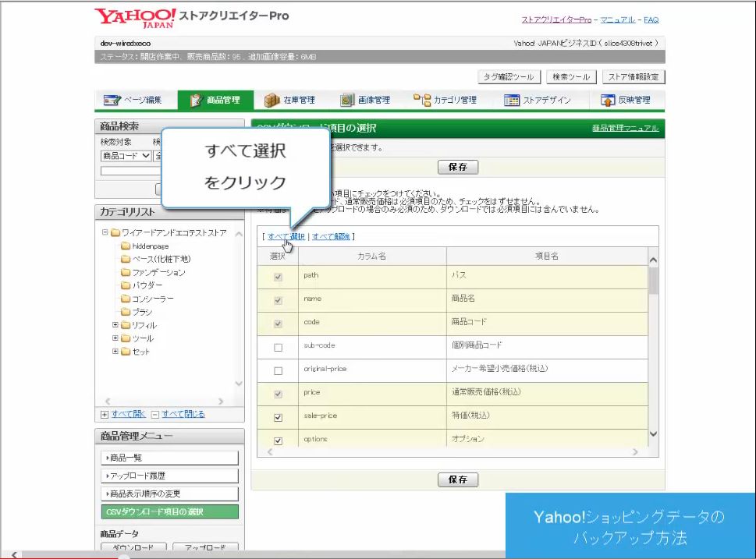Open the マニュアル link in the header

click(618, 19)
